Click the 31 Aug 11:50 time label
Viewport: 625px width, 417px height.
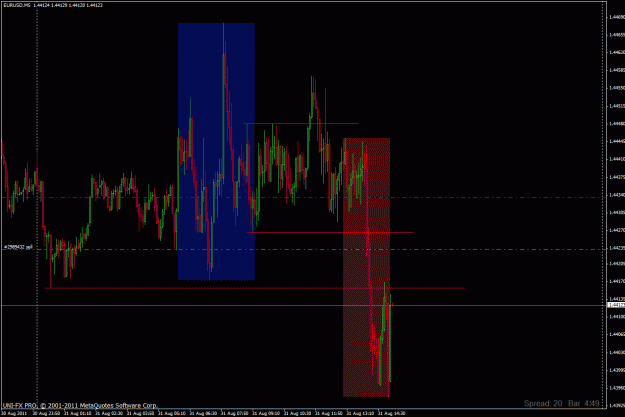329,413
